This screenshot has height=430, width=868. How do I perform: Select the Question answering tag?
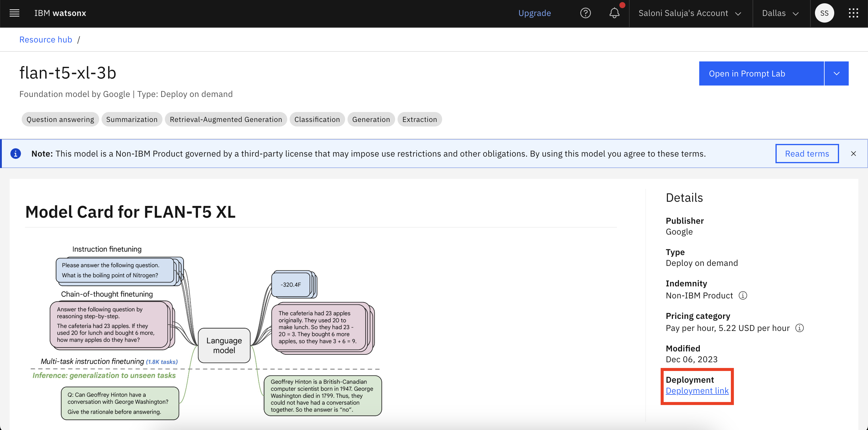pos(60,119)
